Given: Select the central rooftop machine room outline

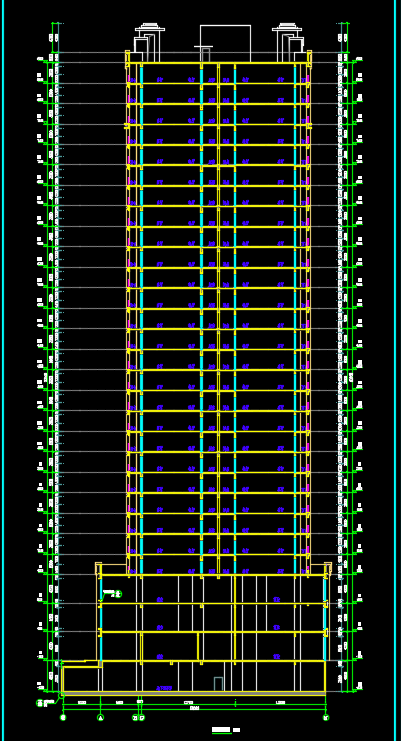Looking at the screenshot, I should point(225,43).
